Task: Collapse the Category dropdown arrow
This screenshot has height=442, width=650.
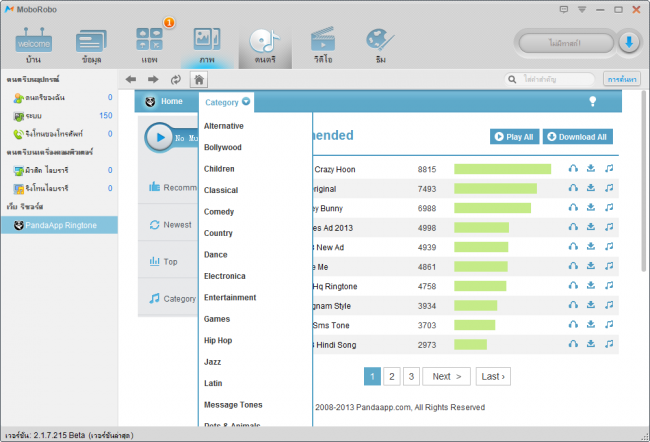Action: coord(246,101)
